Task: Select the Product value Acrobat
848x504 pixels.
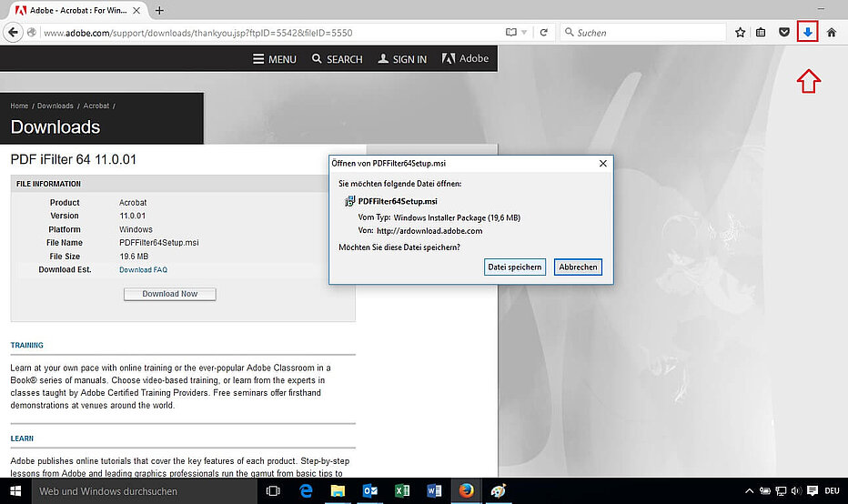Action: click(133, 203)
